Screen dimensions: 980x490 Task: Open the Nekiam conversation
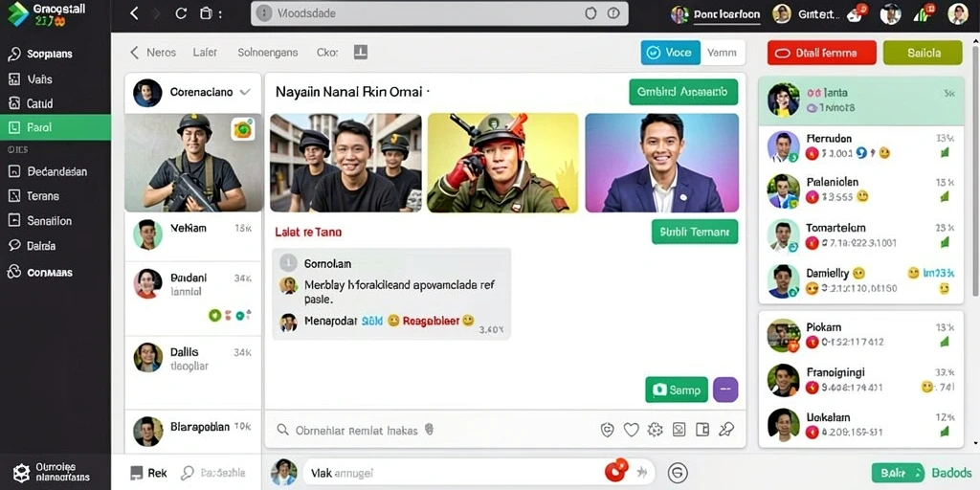click(x=193, y=235)
